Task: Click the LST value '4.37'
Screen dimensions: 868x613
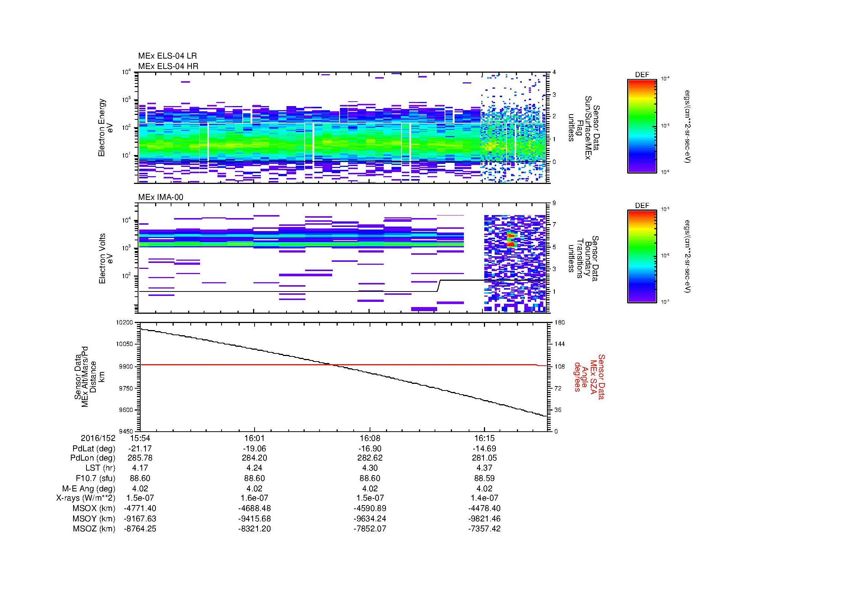Action: click(x=484, y=468)
